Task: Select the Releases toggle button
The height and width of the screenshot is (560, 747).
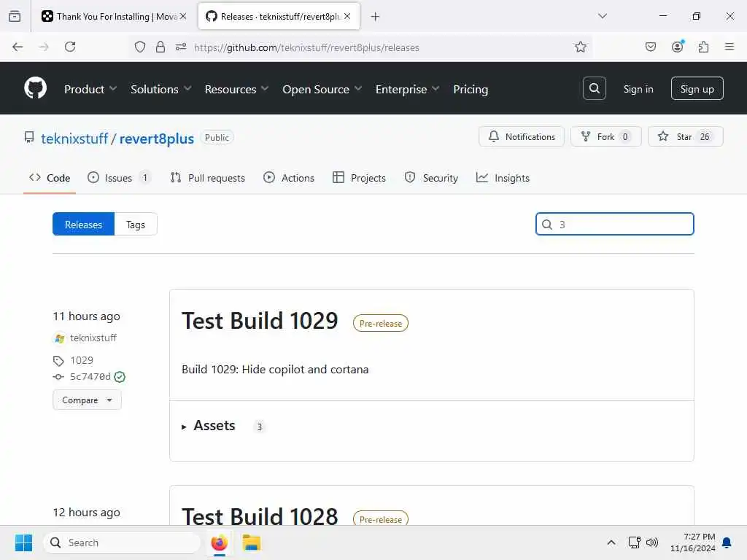Action: [x=83, y=225]
